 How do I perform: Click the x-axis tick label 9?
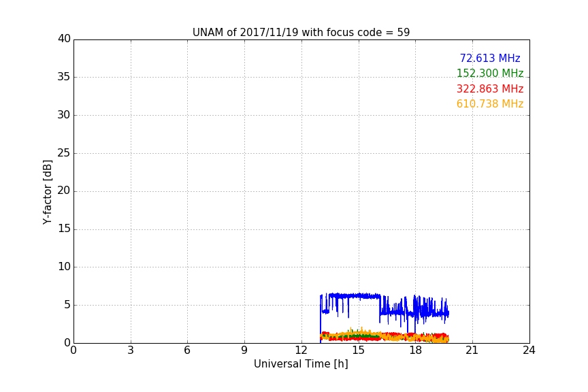point(244,350)
